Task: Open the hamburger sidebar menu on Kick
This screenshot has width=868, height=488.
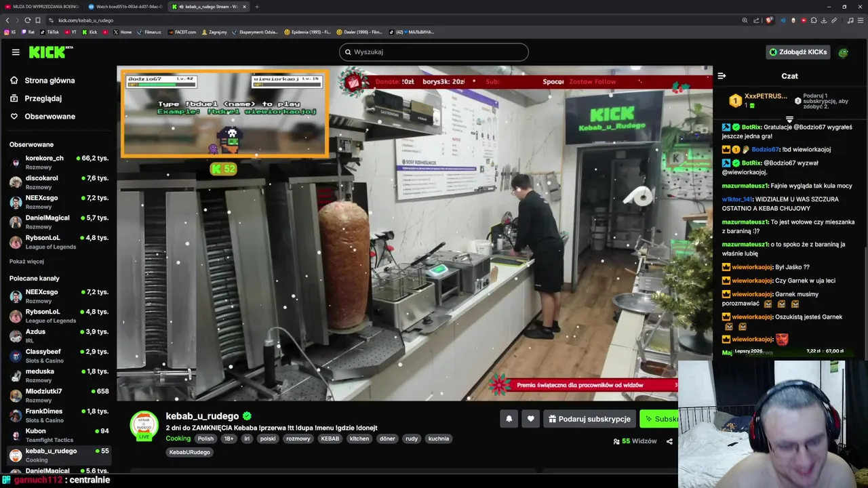Action: click(x=16, y=52)
